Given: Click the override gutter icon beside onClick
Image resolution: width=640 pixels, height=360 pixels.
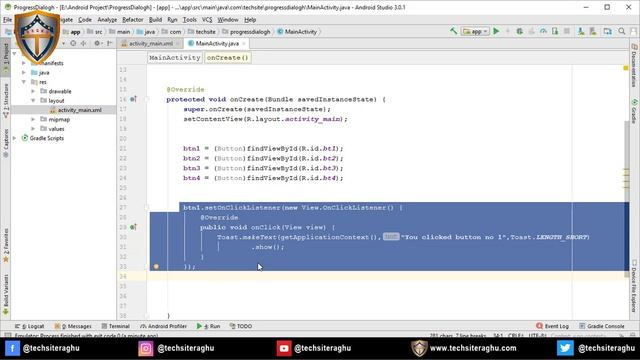Looking at the screenshot, I should [x=133, y=227].
